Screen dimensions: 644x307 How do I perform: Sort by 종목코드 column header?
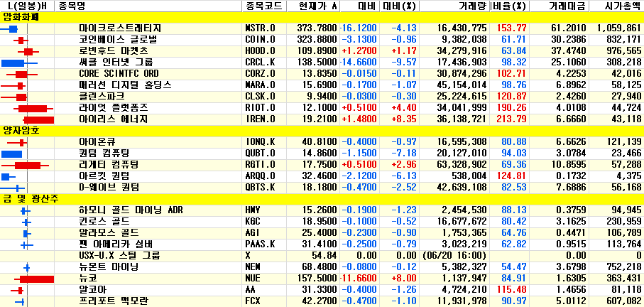(263, 6)
